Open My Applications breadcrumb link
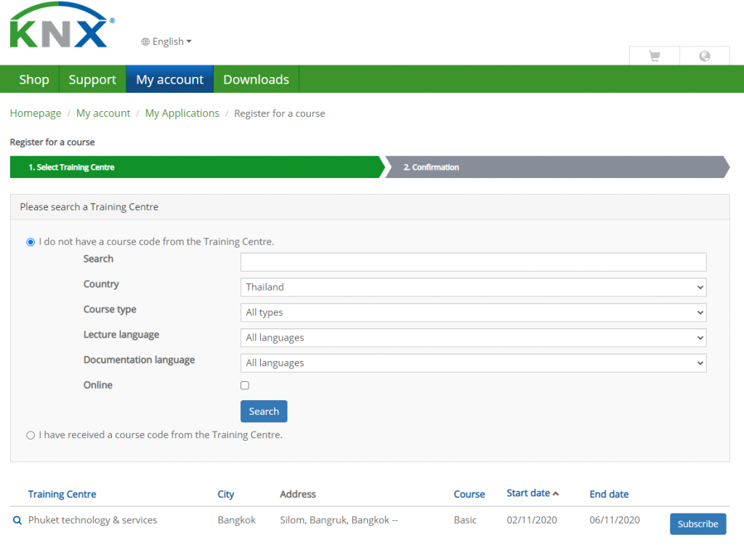The width and height of the screenshot is (744, 560). tap(182, 113)
